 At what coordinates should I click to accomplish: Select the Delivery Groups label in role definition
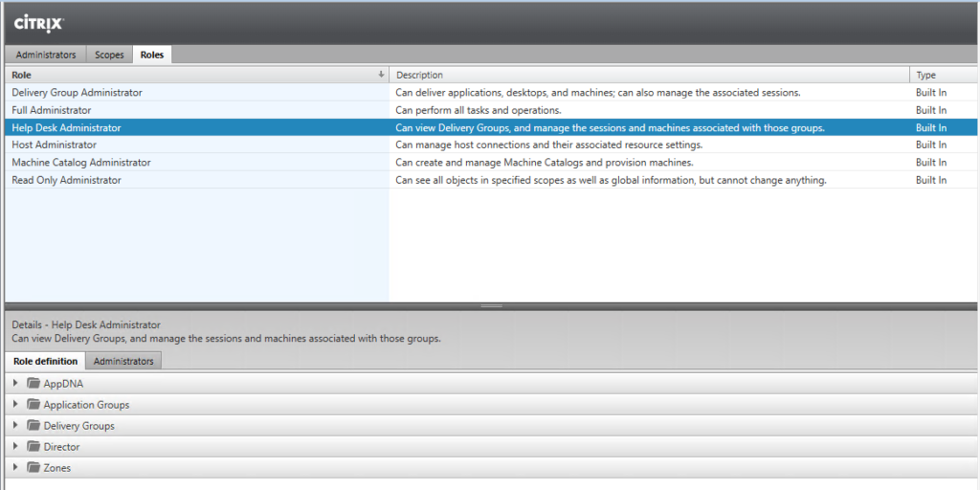click(78, 426)
